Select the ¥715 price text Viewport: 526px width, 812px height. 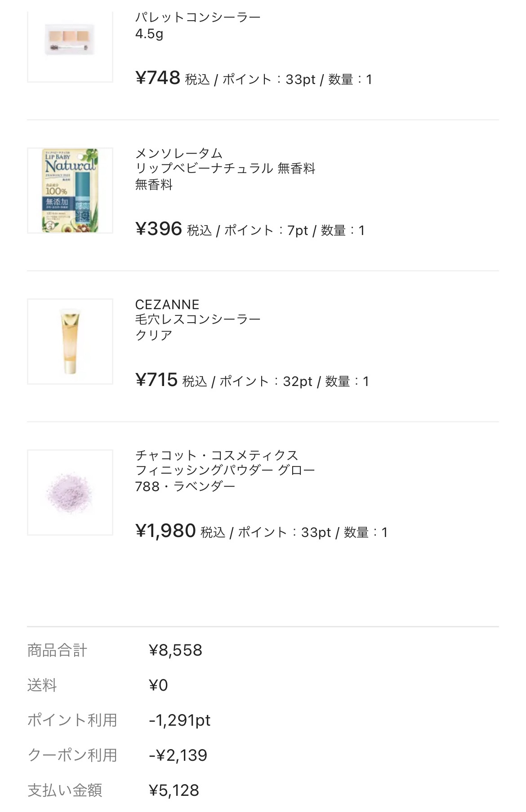pos(156,380)
